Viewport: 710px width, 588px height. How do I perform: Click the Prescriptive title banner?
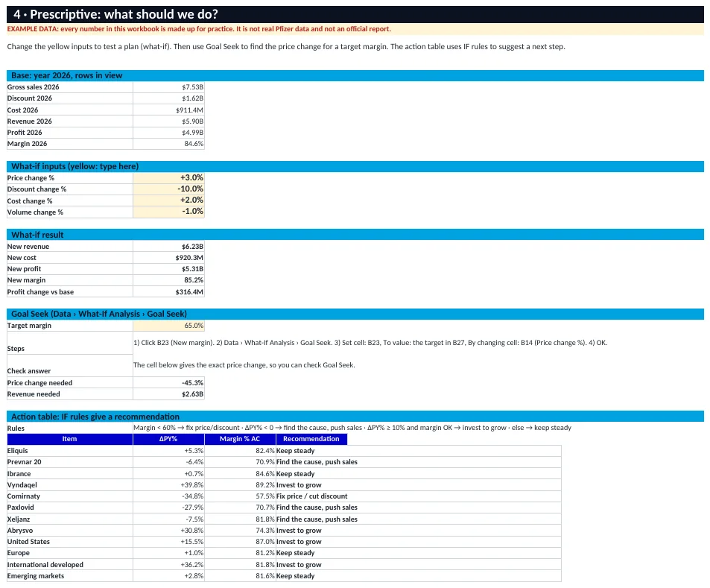(x=355, y=14)
